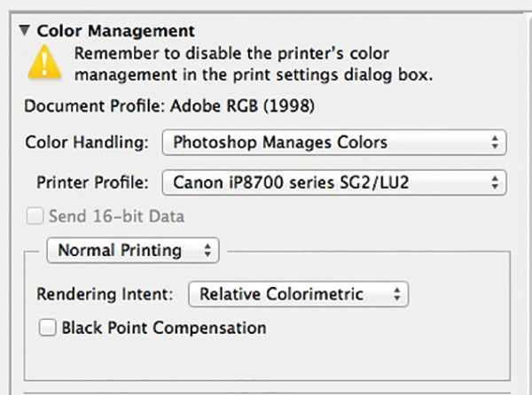This screenshot has width=532, height=395.
Task: Collapse the Color Management section triangle
Action: [x=24, y=30]
